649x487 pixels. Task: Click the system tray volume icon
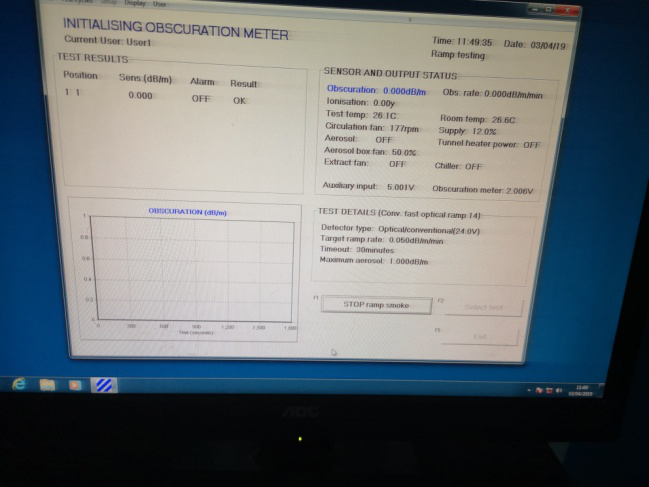point(558,389)
